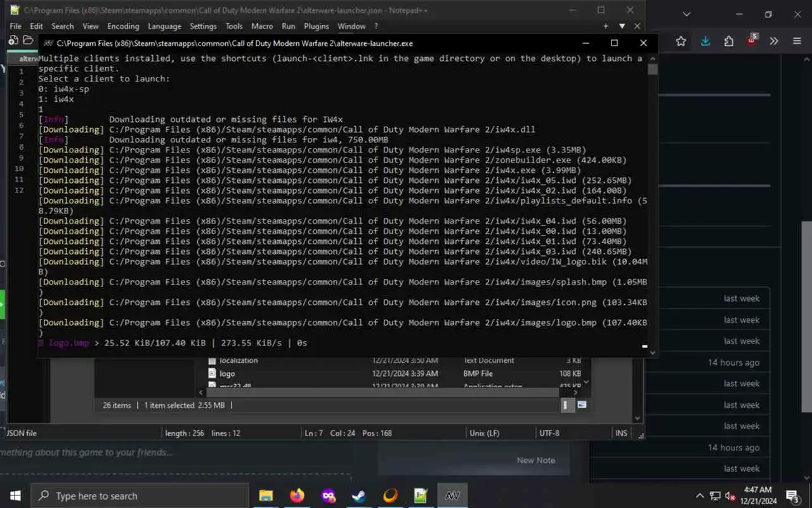This screenshot has height=508, width=812.
Task: Click the down-triangle icon in Notepad++ menu bar
Action: pyautogui.click(x=622, y=26)
